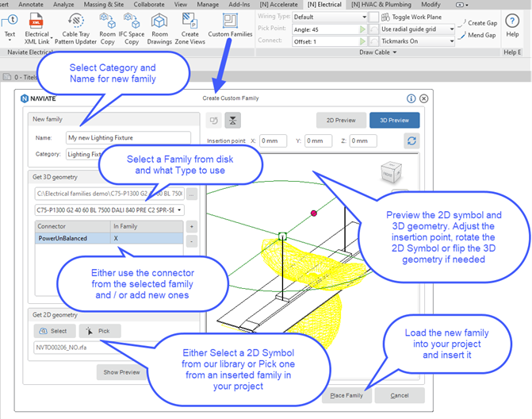
Task: Open the Add-Ins tab
Action: click(x=239, y=5)
